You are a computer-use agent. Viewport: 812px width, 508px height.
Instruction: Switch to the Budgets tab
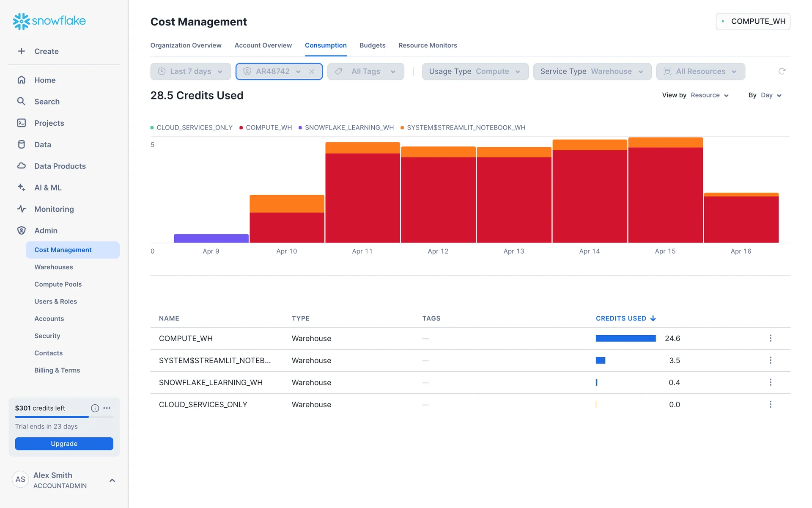[x=372, y=45]
